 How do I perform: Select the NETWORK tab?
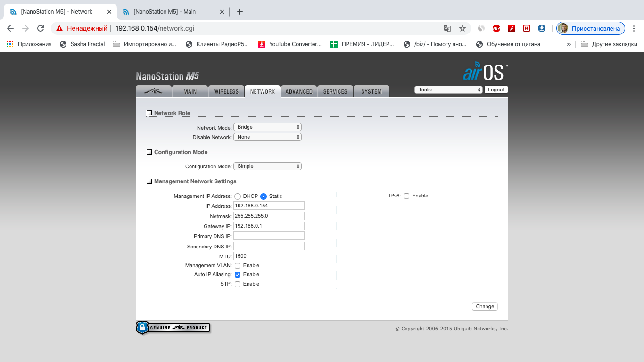click(x=263, y=91)
